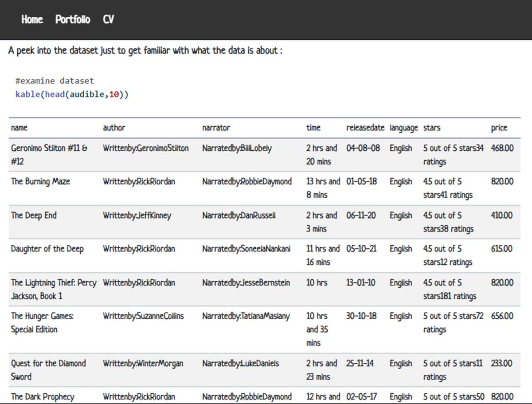The width and height of the screenshot is (532, 404).
Task: Select the 'language' column header
Action: tap(403, 128)
